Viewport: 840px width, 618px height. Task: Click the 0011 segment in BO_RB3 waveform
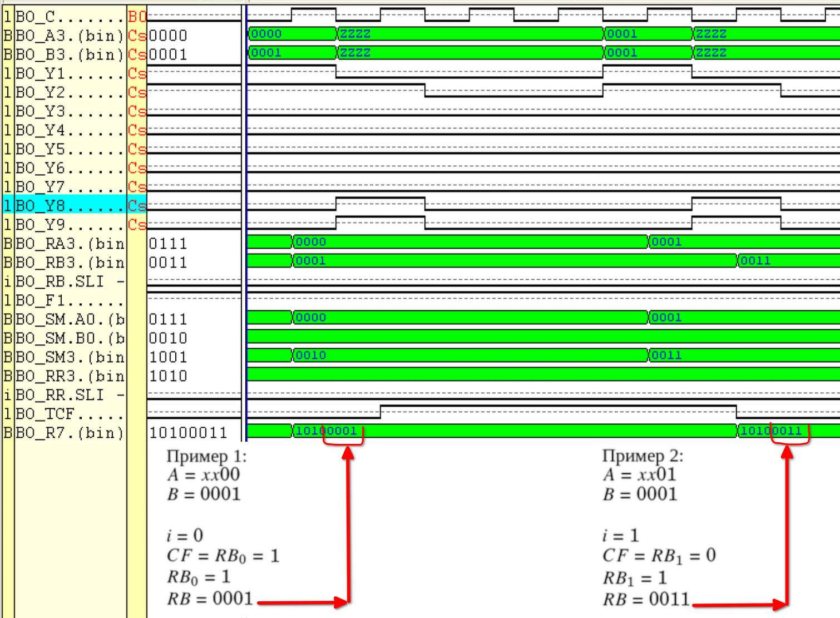click(788, 261)
